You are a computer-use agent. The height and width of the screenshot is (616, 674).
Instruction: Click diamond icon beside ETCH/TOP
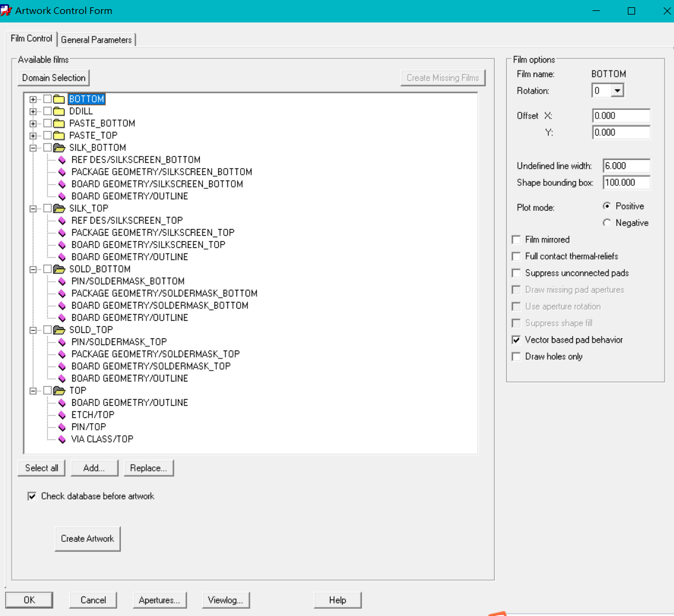pyautogui.click(x=63, y=415)
